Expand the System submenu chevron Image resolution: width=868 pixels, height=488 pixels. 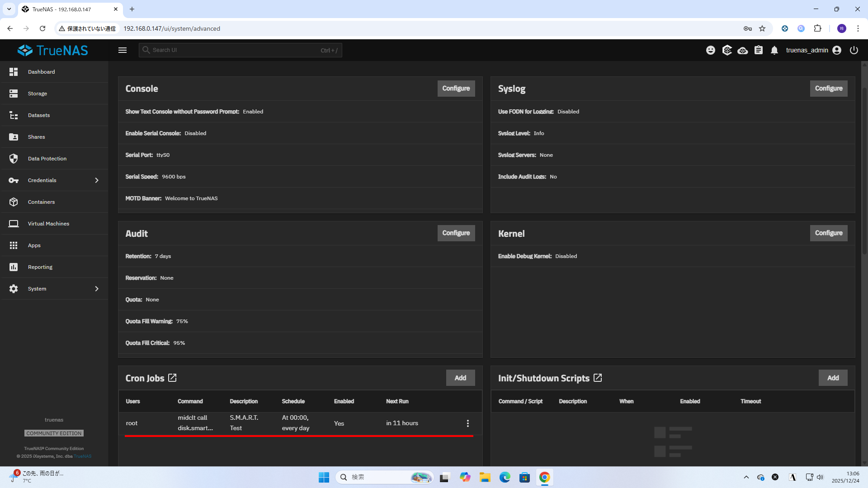pyautogui.click(x=97, y=289)
